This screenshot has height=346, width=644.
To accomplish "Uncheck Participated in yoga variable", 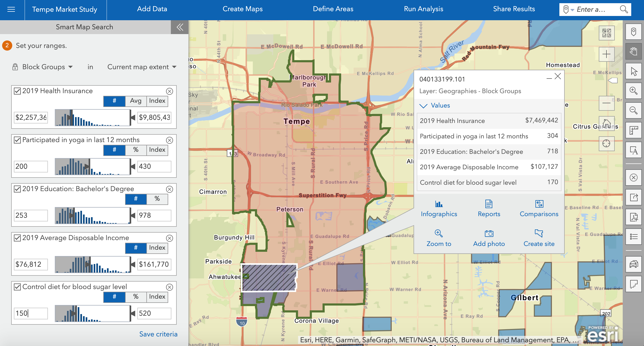I will 17,140.
